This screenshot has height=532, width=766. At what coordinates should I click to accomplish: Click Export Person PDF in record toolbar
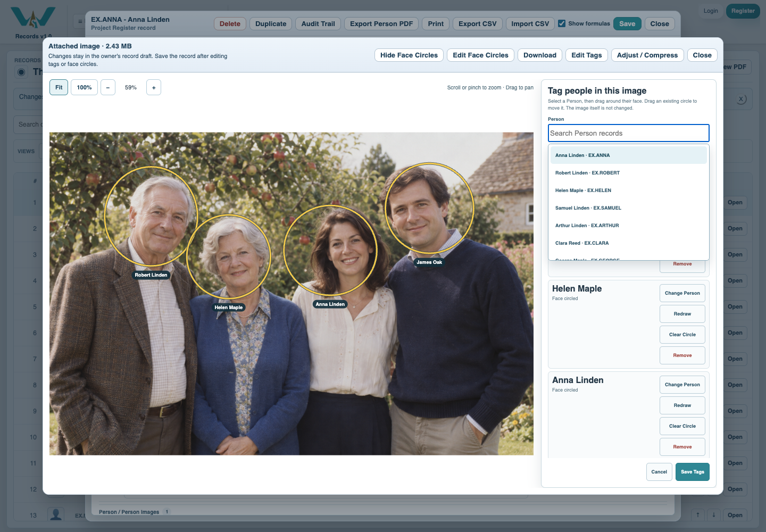pos(381,24)
